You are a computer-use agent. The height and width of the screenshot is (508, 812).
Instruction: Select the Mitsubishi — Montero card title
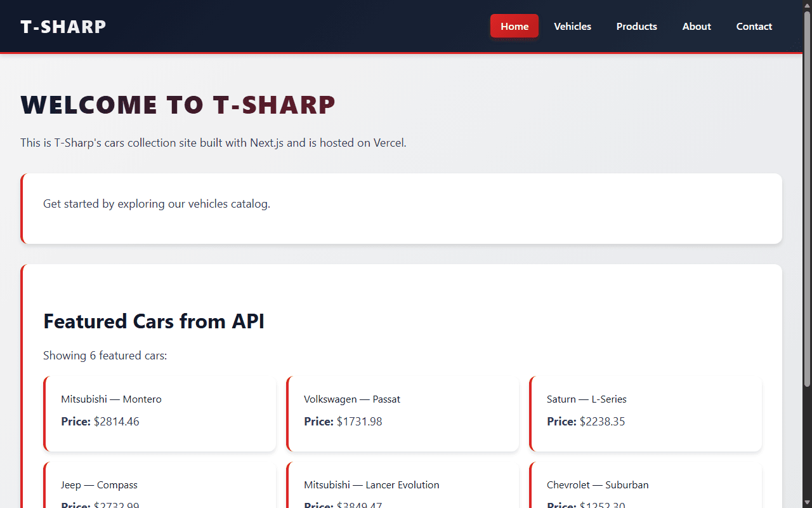coord(112,399)
